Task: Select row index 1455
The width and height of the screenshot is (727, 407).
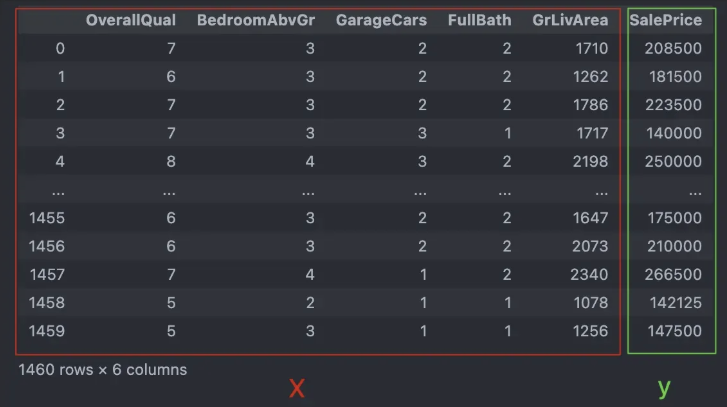Action: tap(47, 218)
